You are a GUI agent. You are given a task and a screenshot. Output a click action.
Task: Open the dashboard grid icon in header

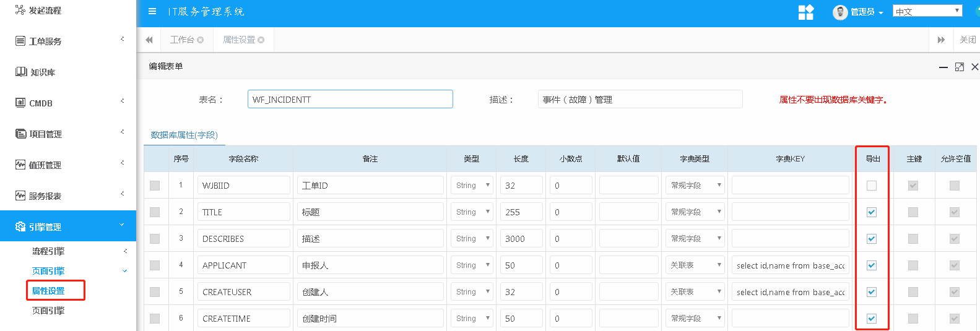click(x=805, y=12)
